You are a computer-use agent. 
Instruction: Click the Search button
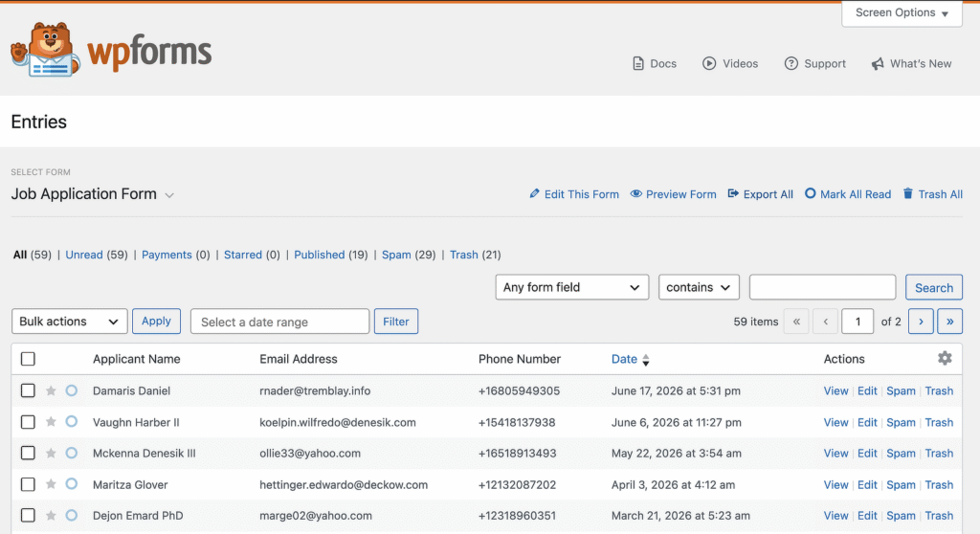(934, 288)
